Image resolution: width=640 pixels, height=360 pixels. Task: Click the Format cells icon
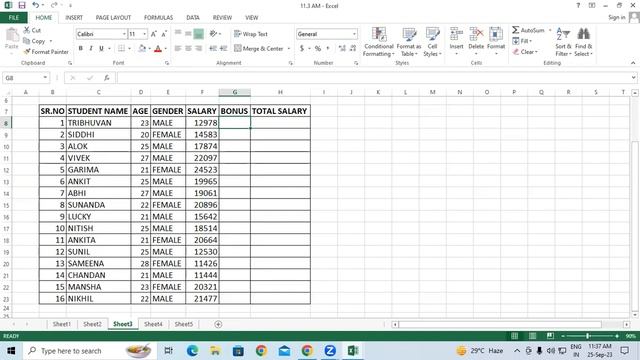click(496, 34)
